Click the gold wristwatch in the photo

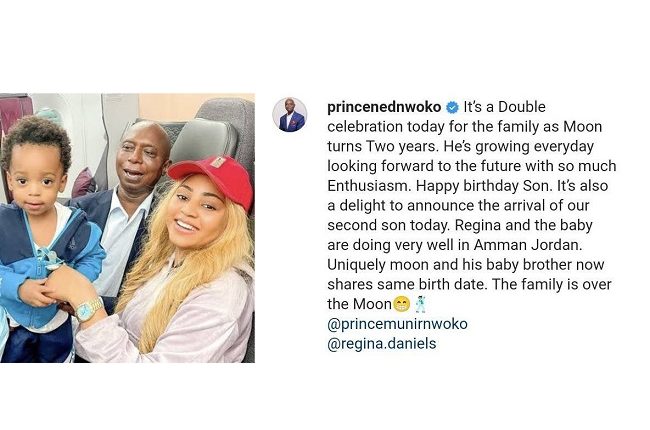click(89, 309)
